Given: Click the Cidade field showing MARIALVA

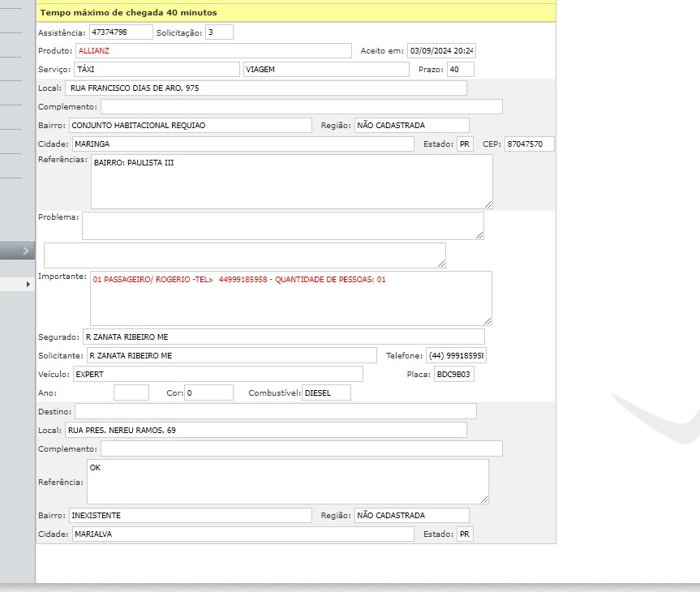Looking at the screenshot, I should 242,534.
